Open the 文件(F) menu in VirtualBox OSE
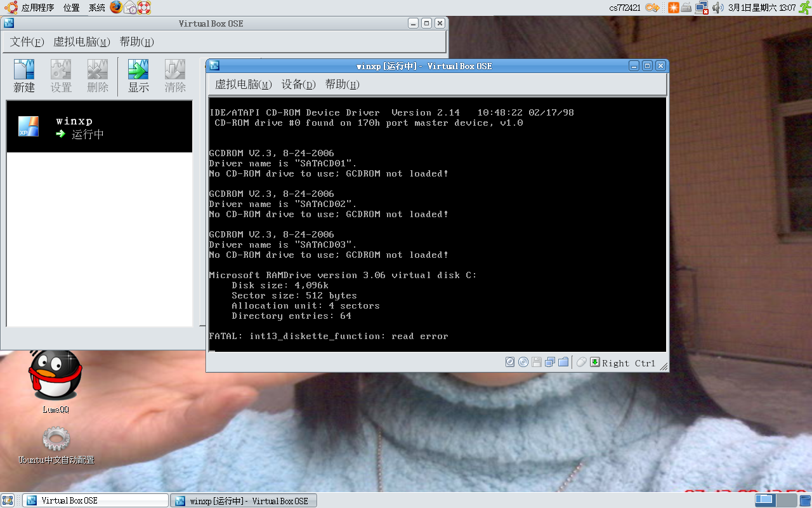This screenshot has width=812, height=508. [x=27, y=42]
